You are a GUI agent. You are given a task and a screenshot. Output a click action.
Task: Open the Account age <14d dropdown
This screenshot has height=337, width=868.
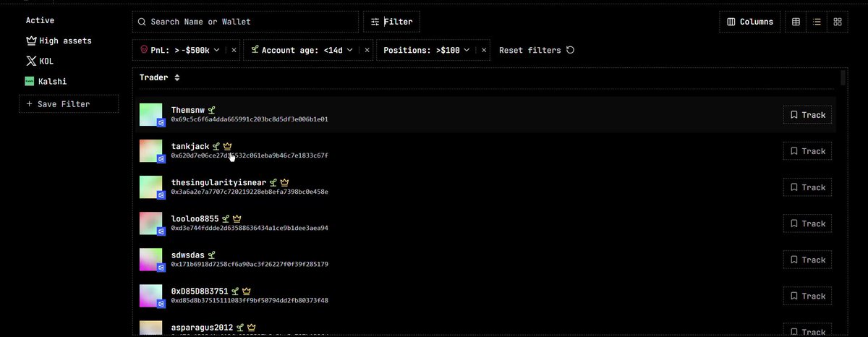[302, 50]
